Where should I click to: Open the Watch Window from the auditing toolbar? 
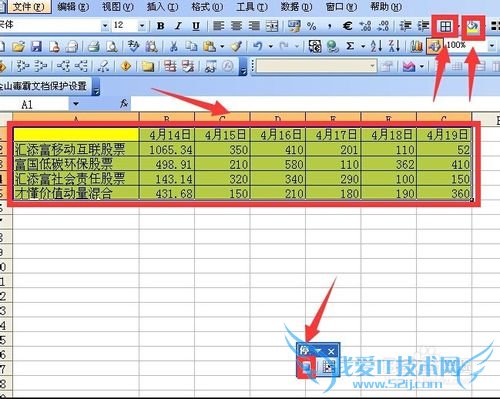tap(210, 66)
